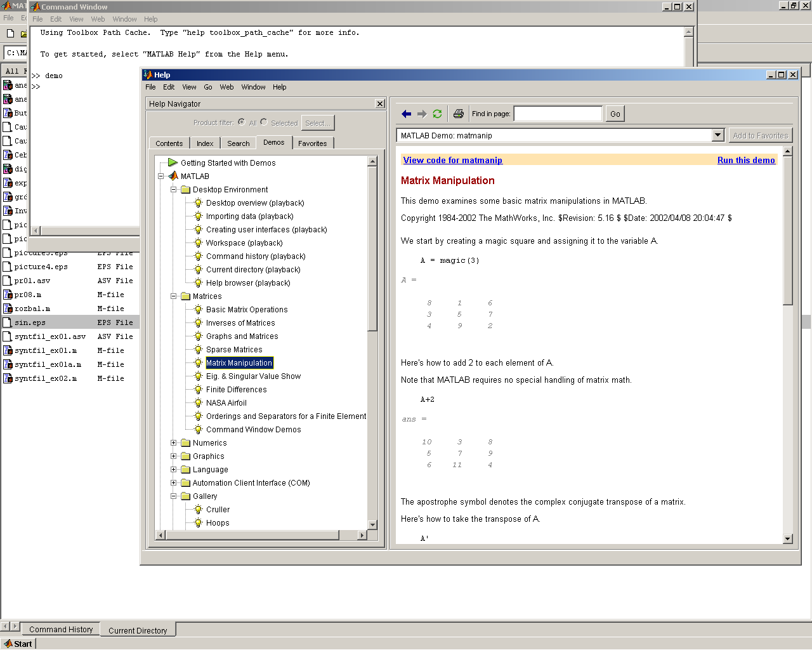The width and height of the screenshot is (812, 650).
Task: Select the All product filter radio button
Action: click(x=242, y=122)
